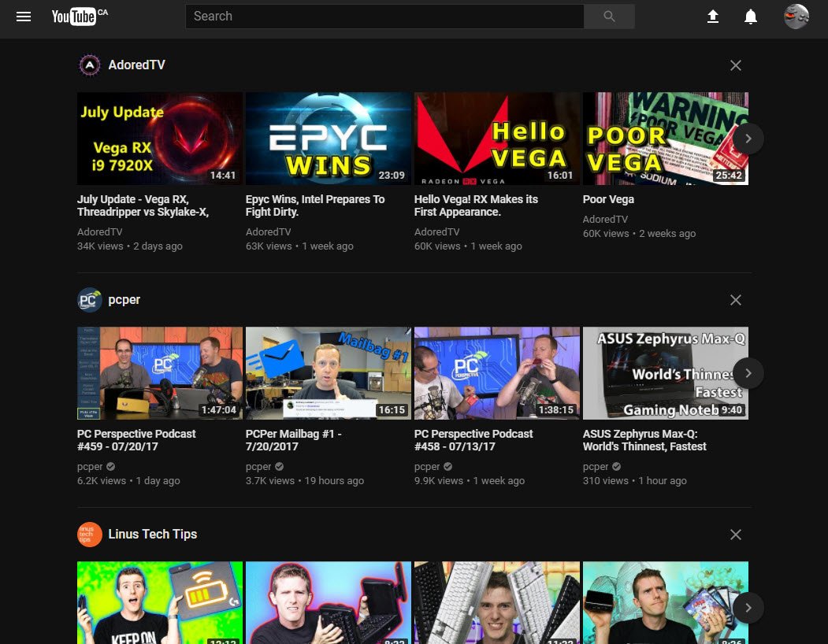The height and width of the screenshot is (644, 828).
Task: Click the search magnifier button
Action: [609, 17]
